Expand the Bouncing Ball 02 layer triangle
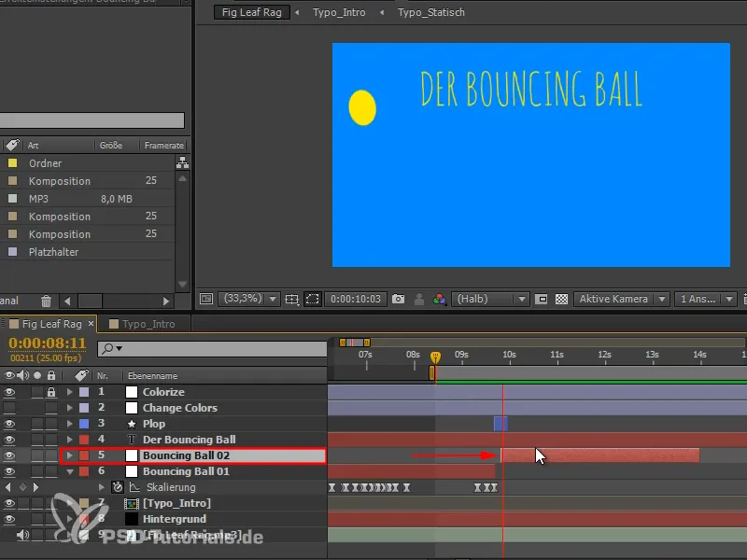This screenshot has width=747, height=560. point(70,455)
